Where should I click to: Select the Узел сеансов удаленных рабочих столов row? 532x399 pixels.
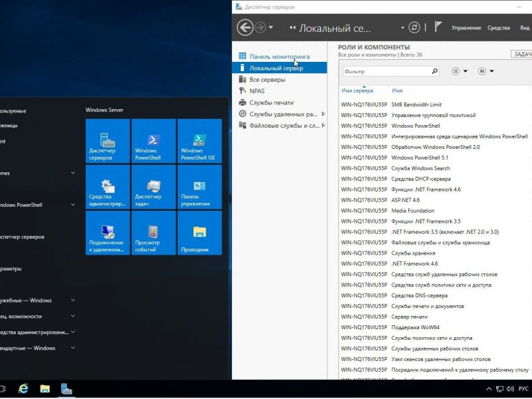(435, 359)
